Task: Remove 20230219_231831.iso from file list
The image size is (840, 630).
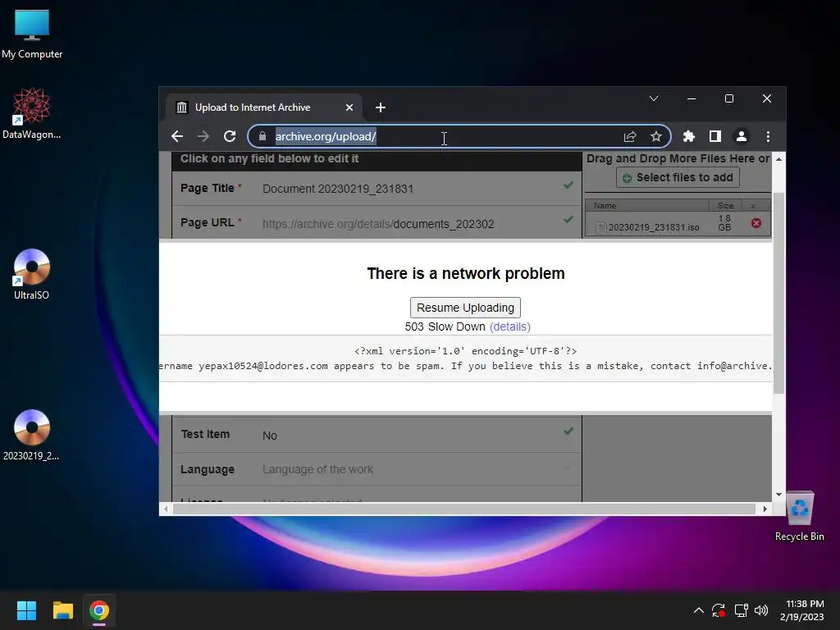Action: click(756, 223)
